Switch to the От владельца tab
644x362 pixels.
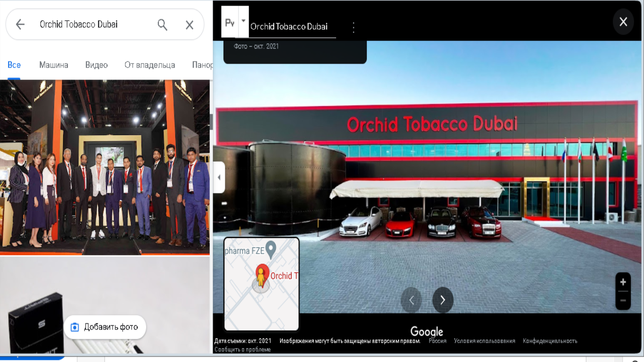[x=150, y=65]
